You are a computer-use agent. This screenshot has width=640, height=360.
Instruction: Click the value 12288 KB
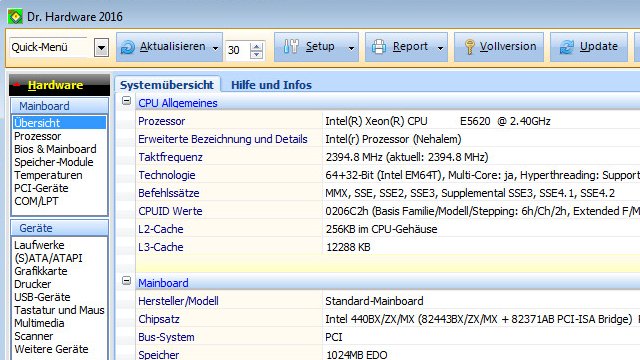point(348,247)
